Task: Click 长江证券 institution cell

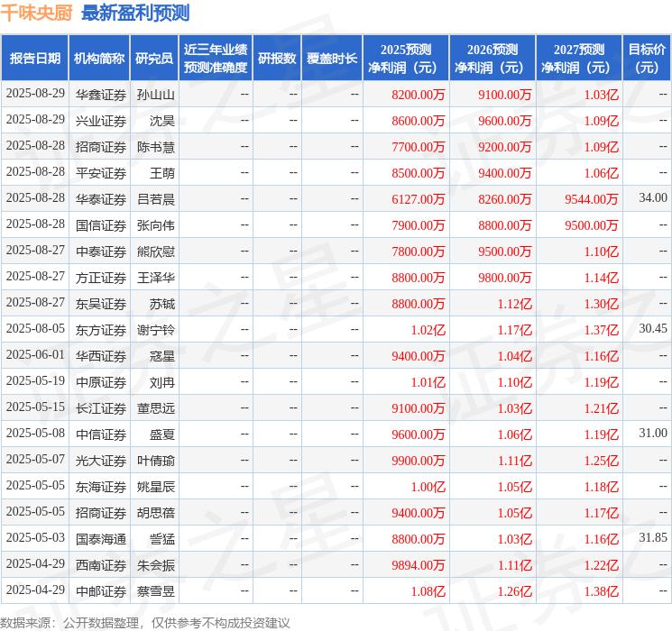Action: tap(101, 408)
